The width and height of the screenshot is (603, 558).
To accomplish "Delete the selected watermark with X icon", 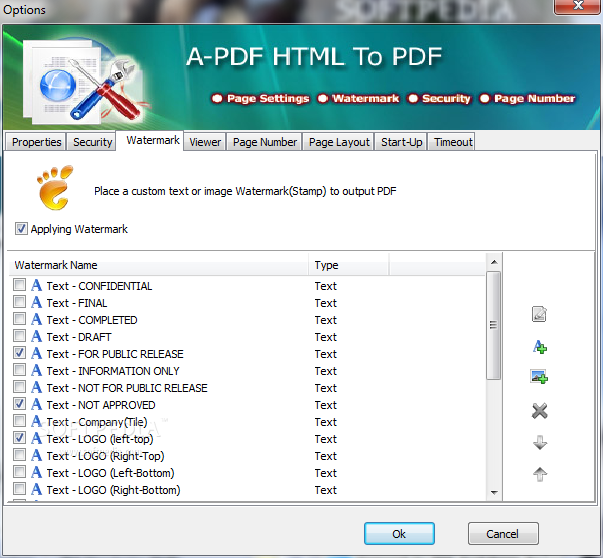I will tap(540, 411).
